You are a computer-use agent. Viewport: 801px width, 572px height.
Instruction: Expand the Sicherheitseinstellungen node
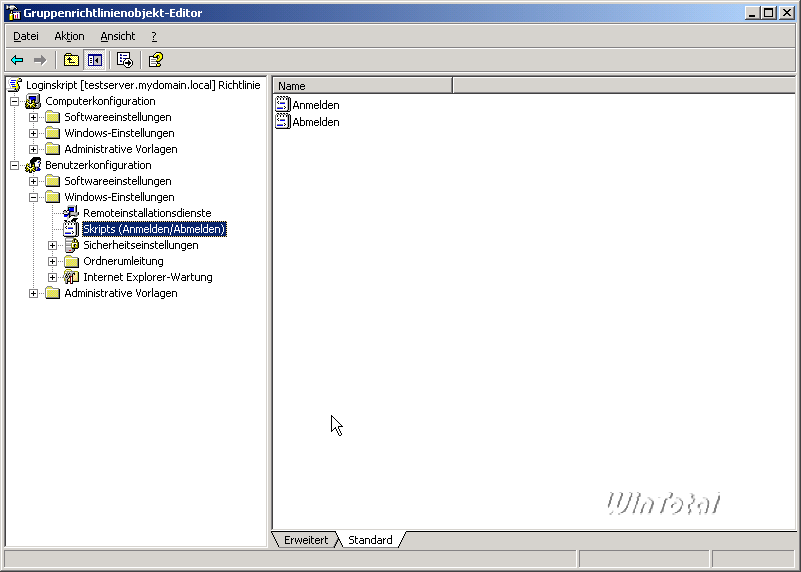(52, 245)
